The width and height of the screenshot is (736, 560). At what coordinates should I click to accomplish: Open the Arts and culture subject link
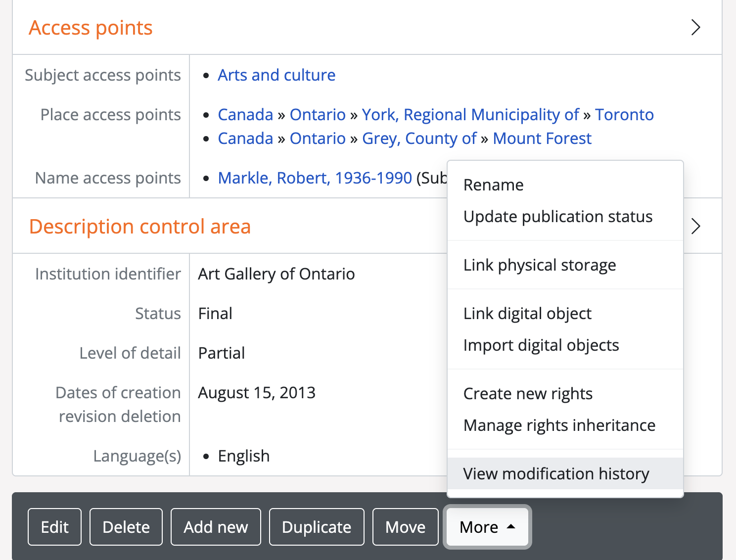[x=276, y=75]
